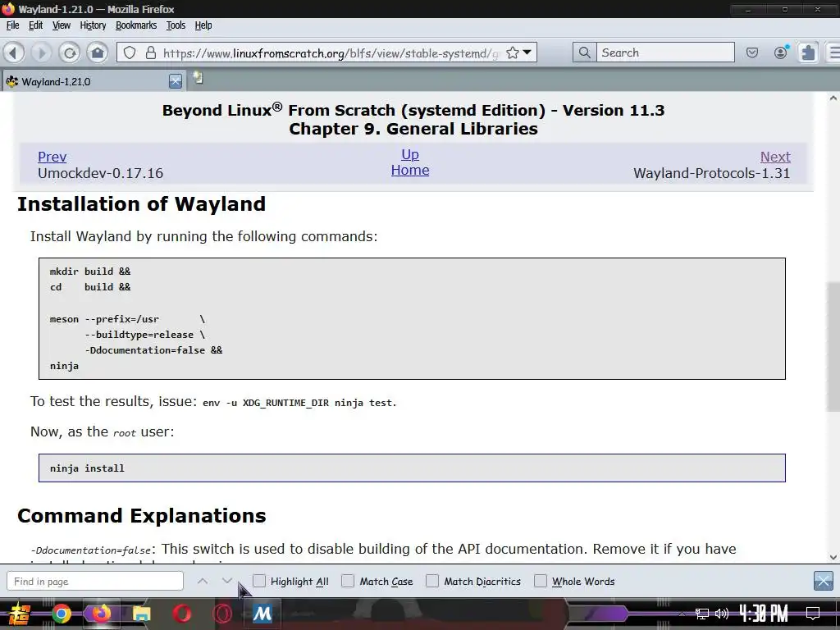This screenshot has height=630, width=840.
Task: View site security via padlock icon
Action: click(x=151, y=52)
